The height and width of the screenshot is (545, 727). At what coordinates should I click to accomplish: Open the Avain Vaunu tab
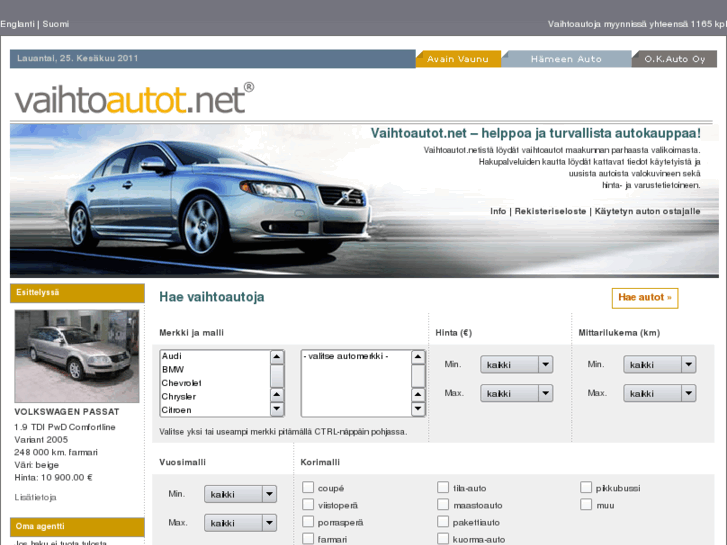[458, 59]
